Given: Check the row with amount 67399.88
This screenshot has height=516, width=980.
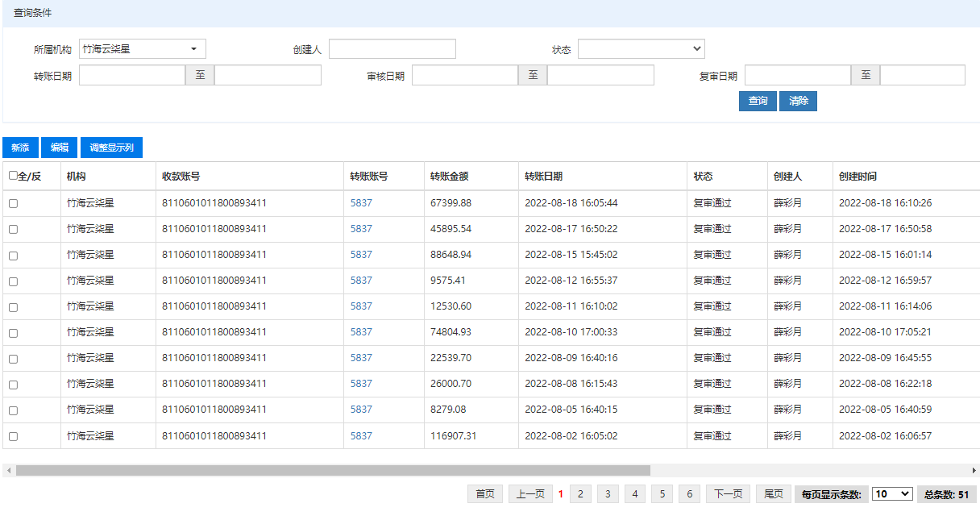Looking at the screenshot, I should (13, 203).
